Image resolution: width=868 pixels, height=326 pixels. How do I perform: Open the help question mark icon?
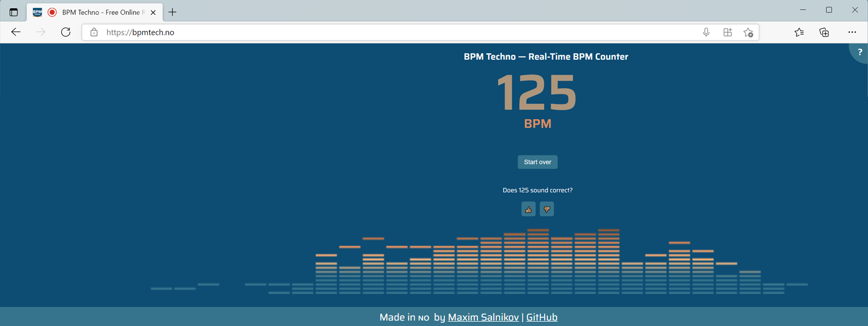[x=859, y=52]
